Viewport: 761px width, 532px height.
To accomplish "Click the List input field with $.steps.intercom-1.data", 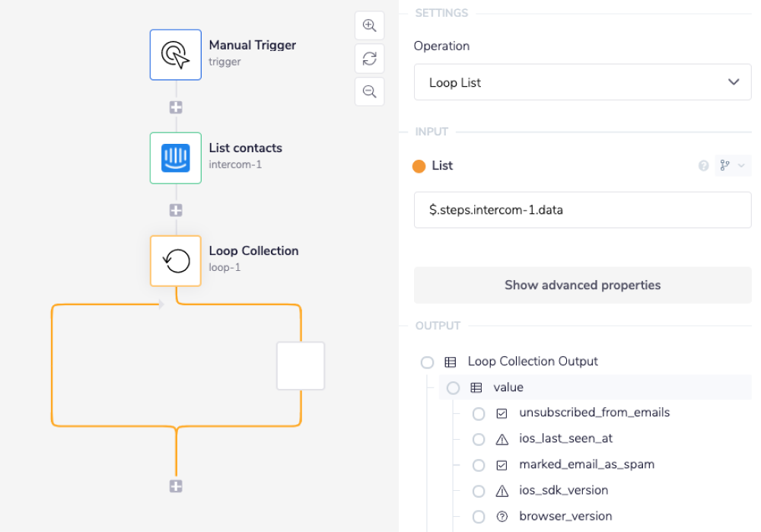I will point(582,210).
